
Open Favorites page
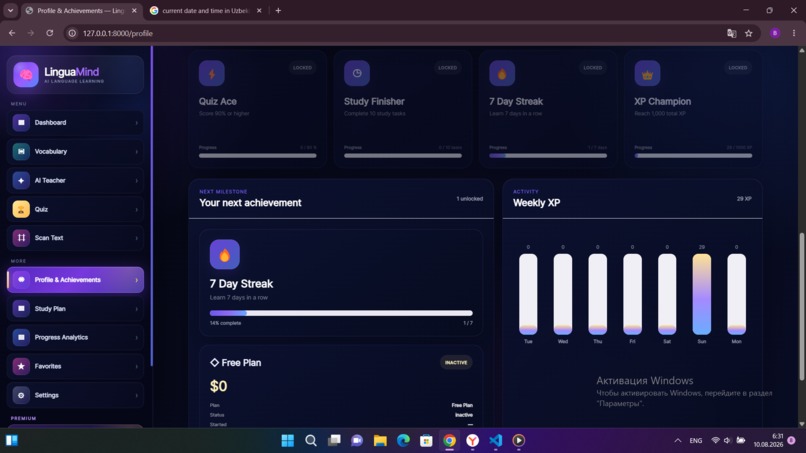(75, 366)
